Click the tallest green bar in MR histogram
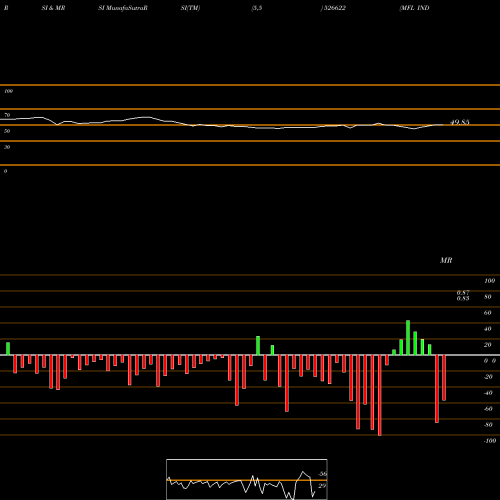The height and width of the screenshot is (500, 500). (408, 338)
